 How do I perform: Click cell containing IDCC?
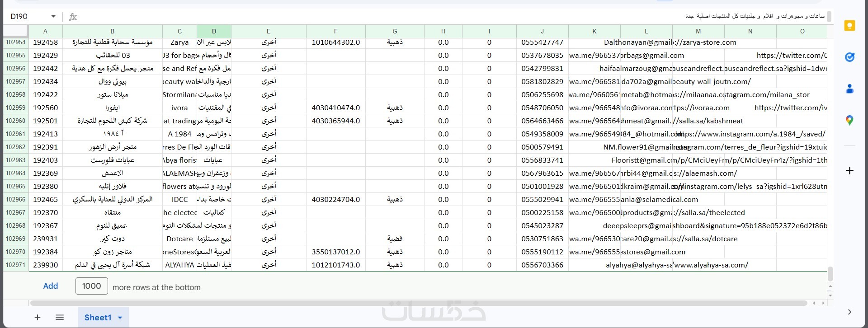(180, 200)
